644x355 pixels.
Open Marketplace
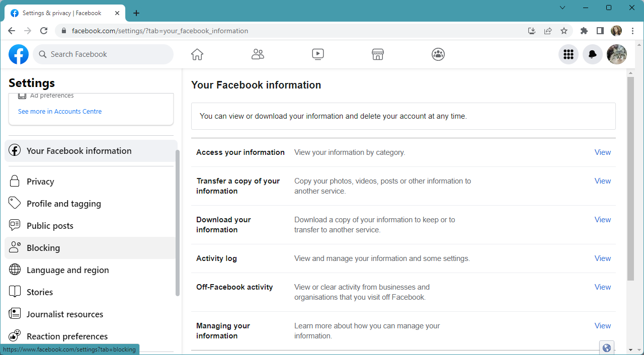tap(377, 54)
